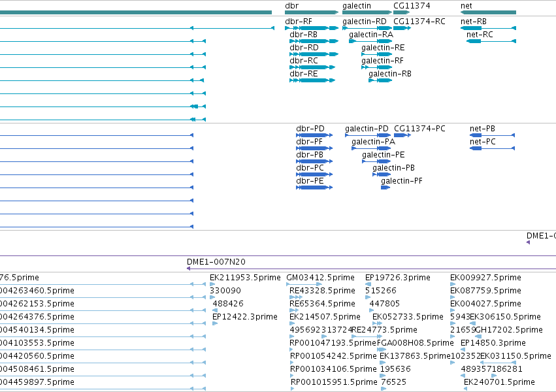
Task: Select the dbr-PD protein label
Action: pos(310,128)
